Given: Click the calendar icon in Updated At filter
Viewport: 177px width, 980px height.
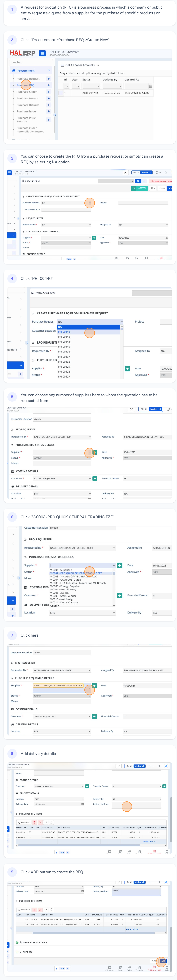Looking at the screenshot, I should 150,86.
